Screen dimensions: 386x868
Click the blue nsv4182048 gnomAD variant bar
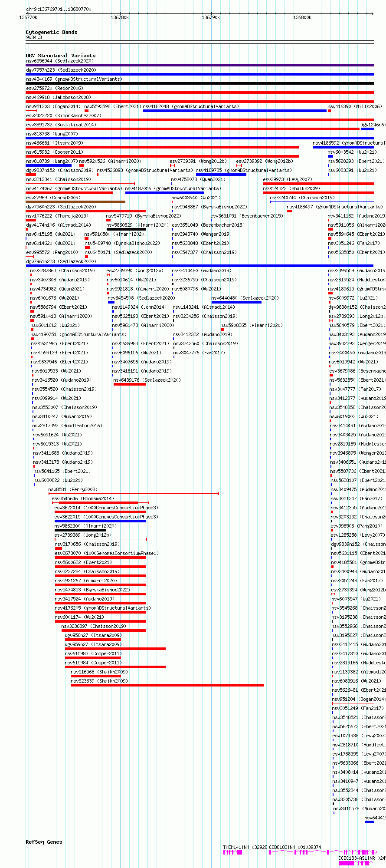(235, 111)
